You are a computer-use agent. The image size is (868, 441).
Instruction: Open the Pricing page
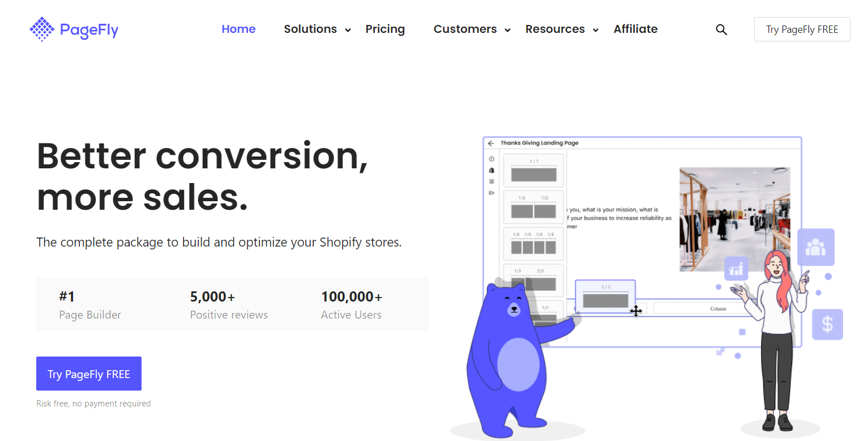tap(385, 29)
